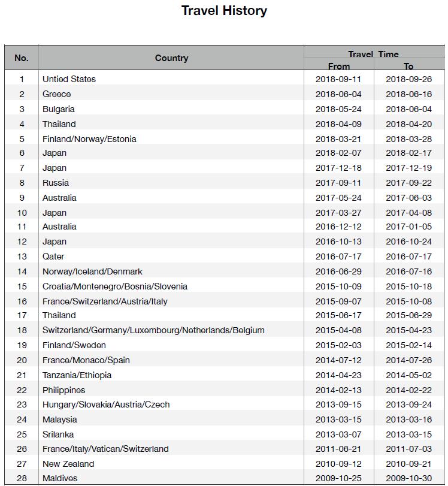The image size is (448, 486).
Task: Click the Travel History title
Action: [x=224, y=11]
